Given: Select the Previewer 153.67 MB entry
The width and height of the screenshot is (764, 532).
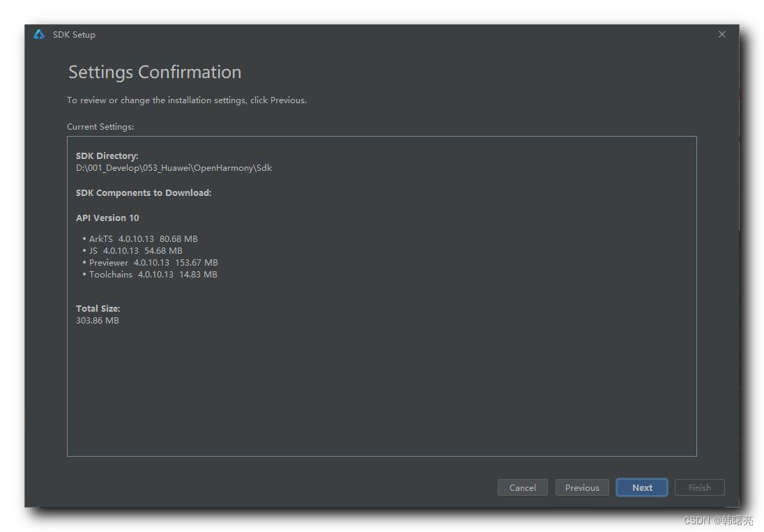Looking at the screenshot, I should click(x=153, y=263).
